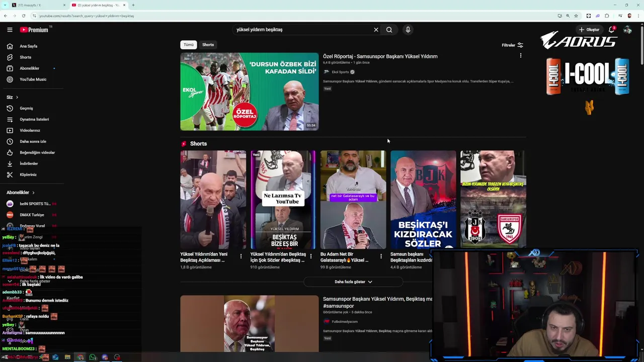
Task: Switch to Chrome on the taskbar
Action: point(80,357)
